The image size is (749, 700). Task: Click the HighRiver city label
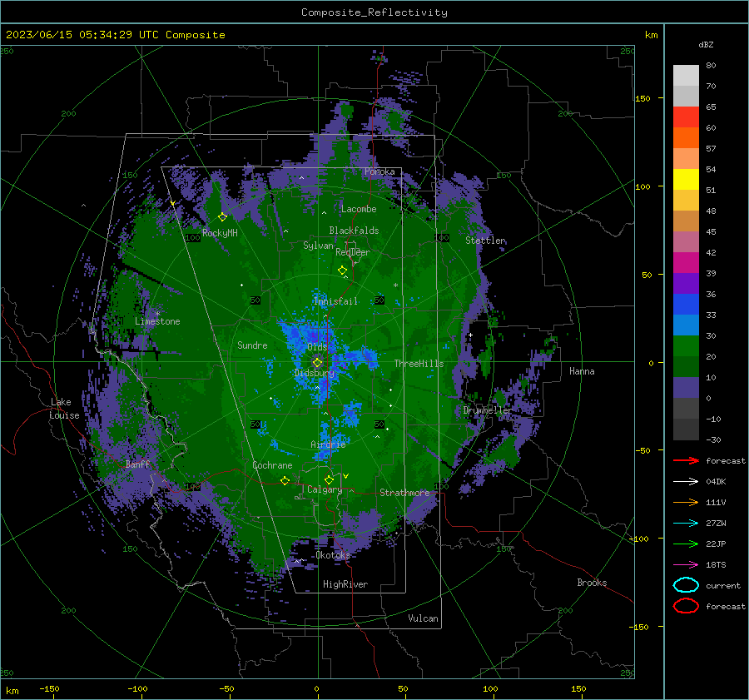click(x=345, y=584)
